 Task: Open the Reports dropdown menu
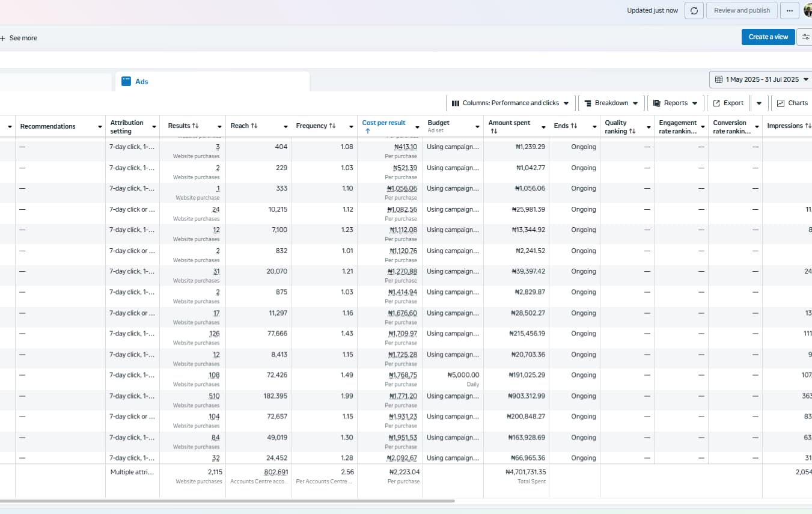point(676,103)
